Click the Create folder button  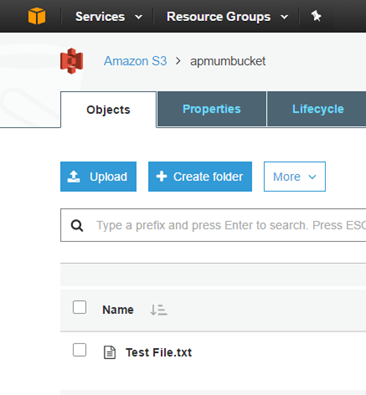point(200,177)
